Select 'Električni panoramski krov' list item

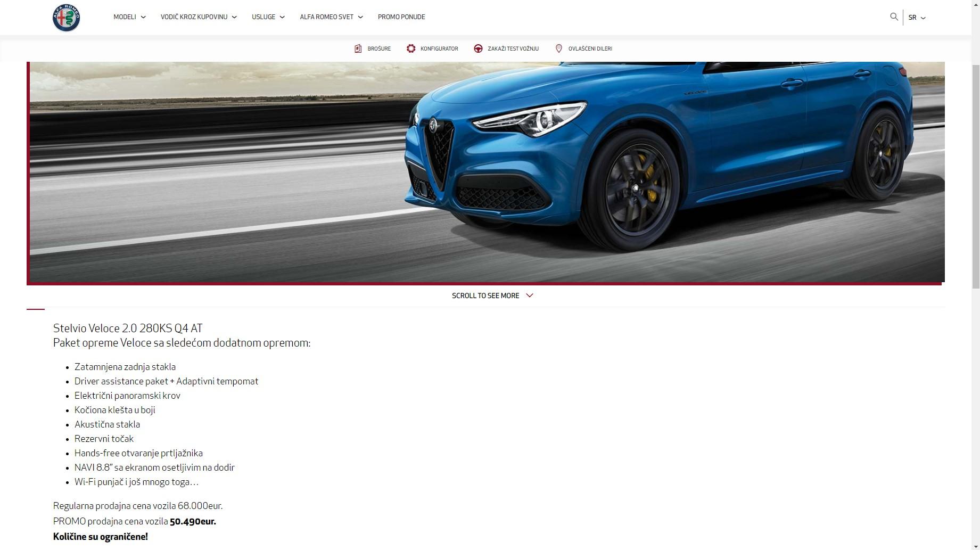pos(127,396)
